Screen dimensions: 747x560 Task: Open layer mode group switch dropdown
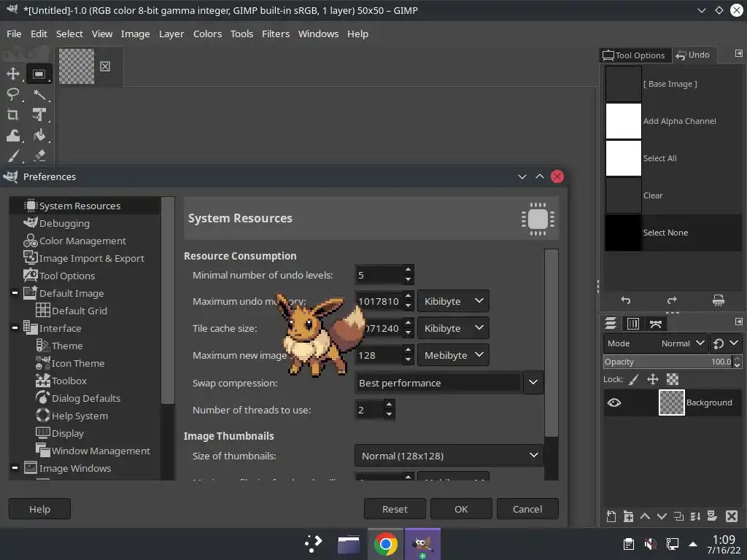pyautogui.click(x=726, y=343)
